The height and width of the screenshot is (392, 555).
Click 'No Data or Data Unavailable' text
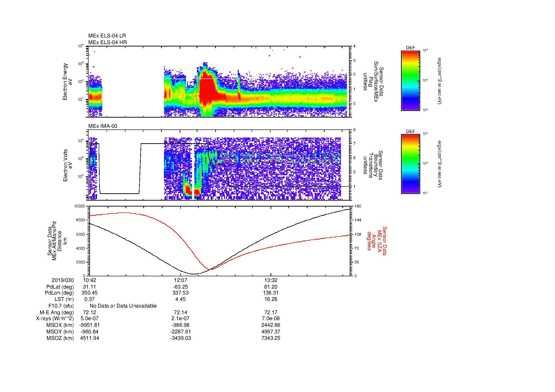pyautogui.click(x=123, y=306)
